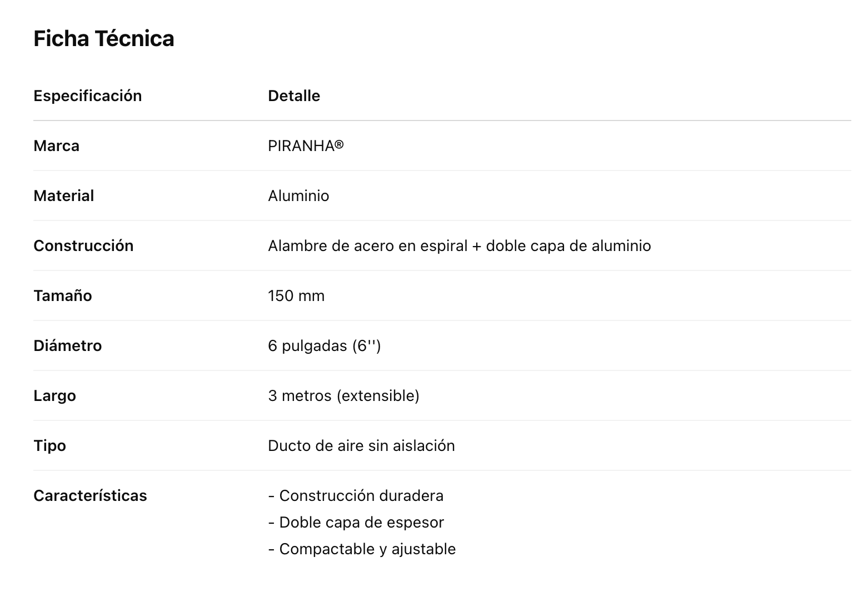
Task: Select the Aluminio material value
Action: pyautogui.click(x=298, y=196)
